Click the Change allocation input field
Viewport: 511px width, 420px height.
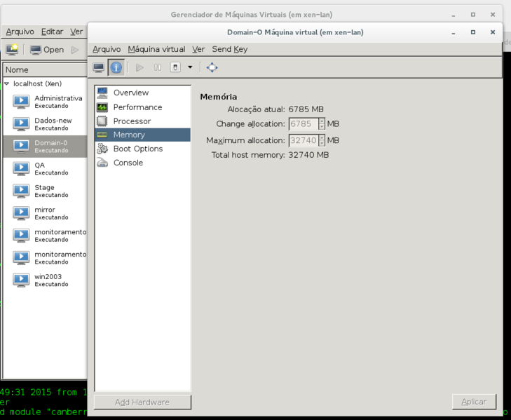click(x=304, y=124)
